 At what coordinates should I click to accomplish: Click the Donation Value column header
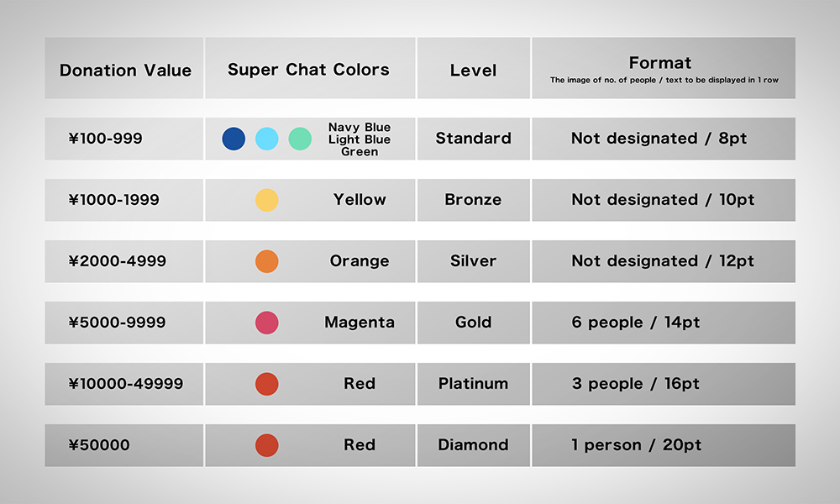(x=124, y=68)
